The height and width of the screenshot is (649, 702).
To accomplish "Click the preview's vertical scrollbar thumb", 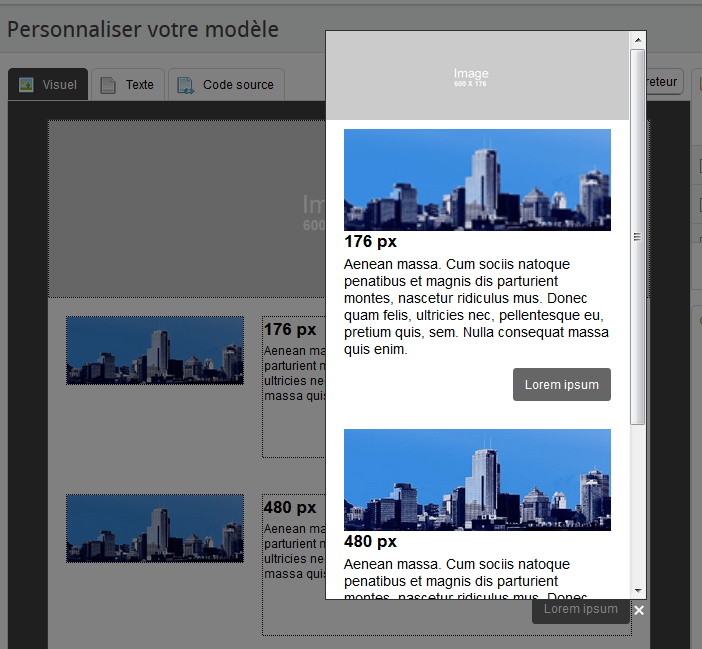I will pos(637,236).
